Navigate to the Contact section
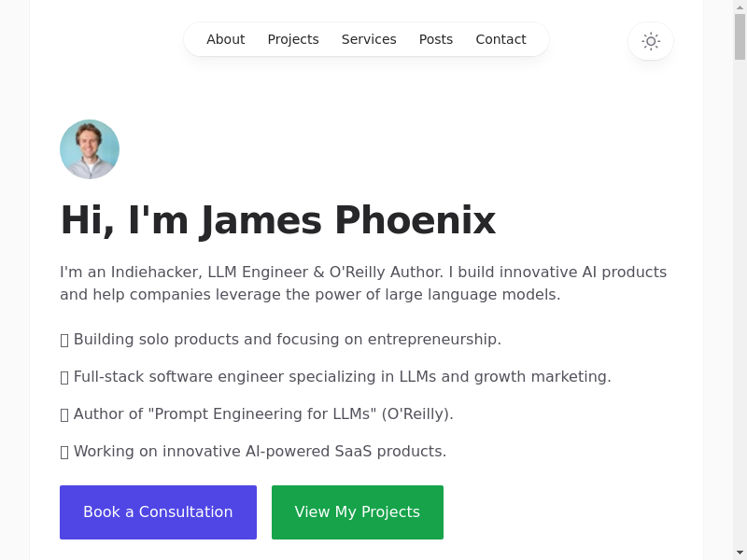Viewport: 747px width, 560px height. click(x=500, y=39)
